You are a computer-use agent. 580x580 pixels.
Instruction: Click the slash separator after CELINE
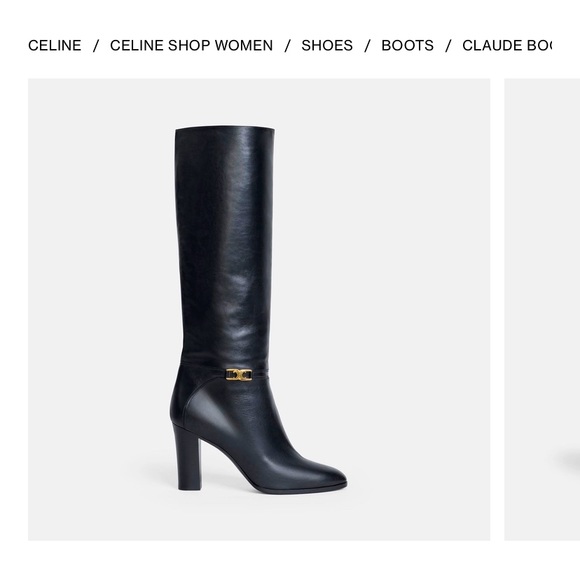(96, 46)
